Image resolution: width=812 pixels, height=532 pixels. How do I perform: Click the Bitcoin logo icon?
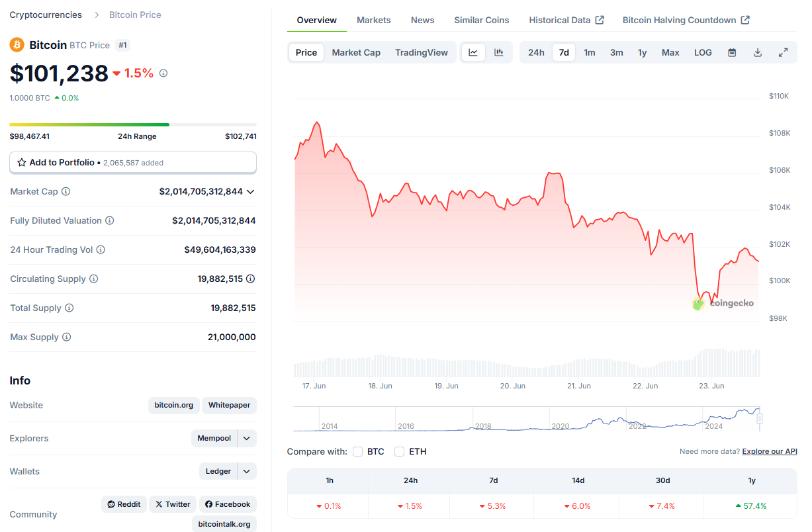(x=17, y=45)
